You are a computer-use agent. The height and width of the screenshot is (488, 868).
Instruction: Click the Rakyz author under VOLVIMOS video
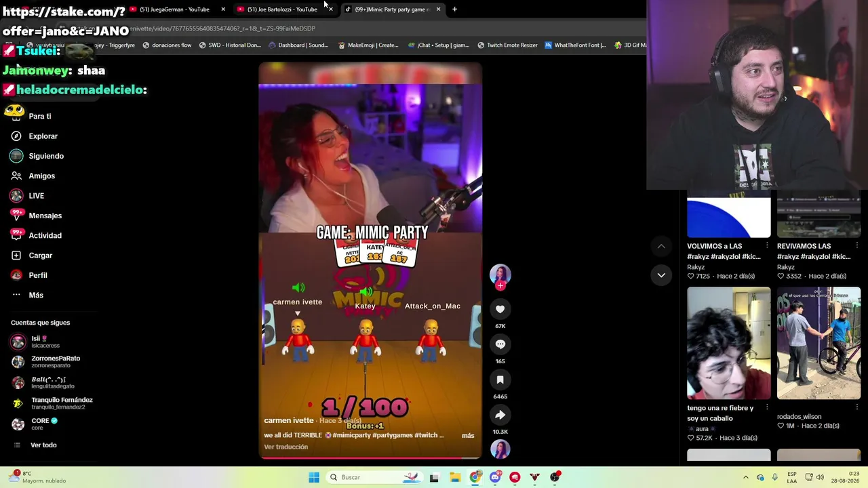[696, 267]
